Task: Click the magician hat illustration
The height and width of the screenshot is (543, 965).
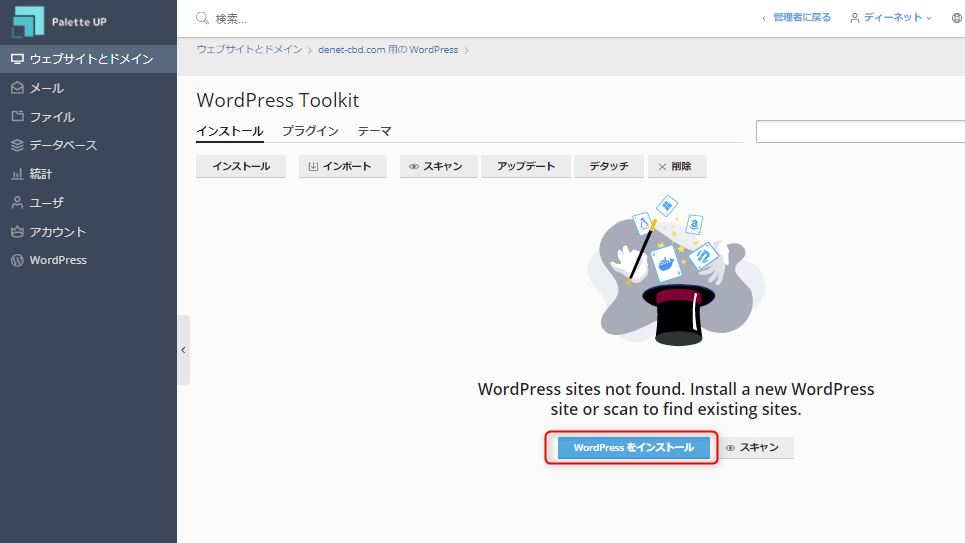Action: click(676, 271)
